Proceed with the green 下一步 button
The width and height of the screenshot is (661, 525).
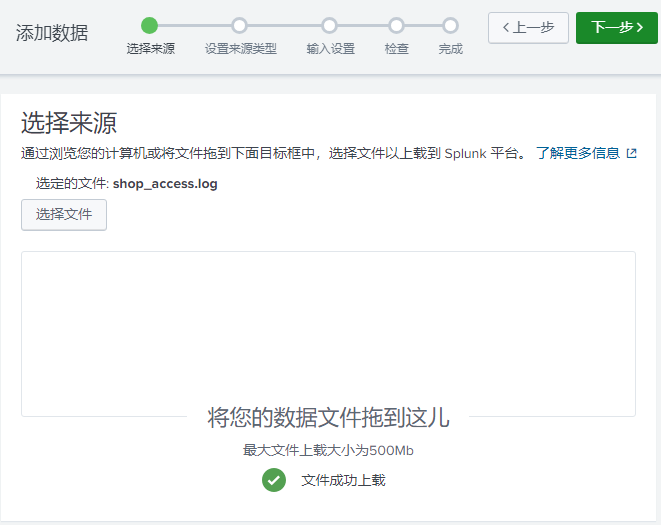pos(616,28)
